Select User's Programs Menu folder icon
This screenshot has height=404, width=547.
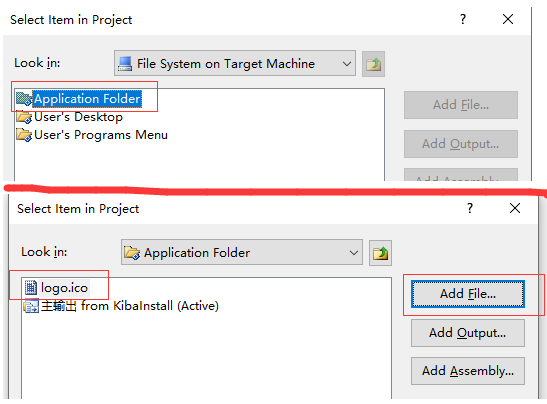(24, 135)
